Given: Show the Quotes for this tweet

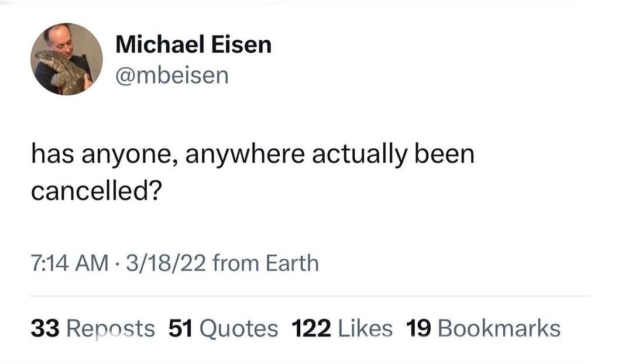Looking at the screenshot, I should click(239, 328).
